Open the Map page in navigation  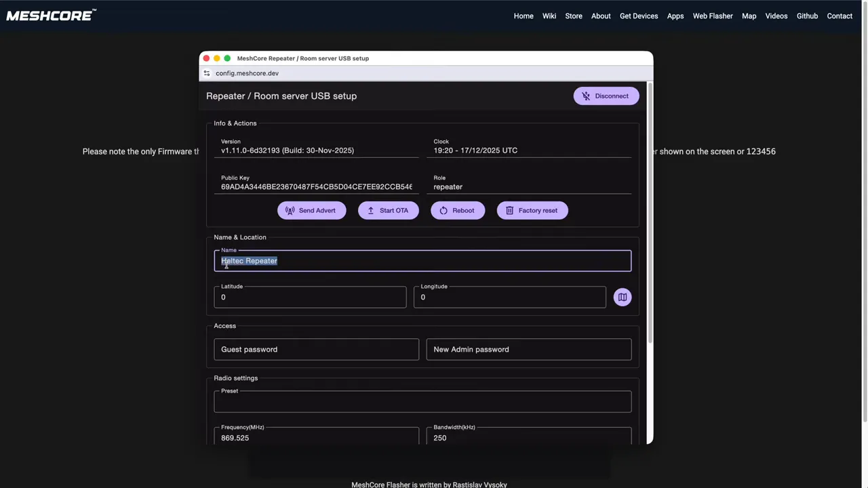(749, 16)
